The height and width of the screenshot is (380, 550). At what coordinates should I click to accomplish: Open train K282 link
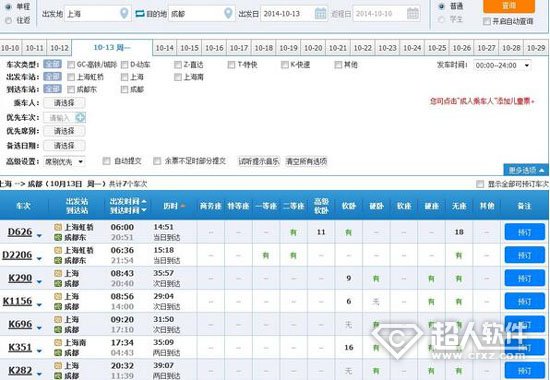20,371
